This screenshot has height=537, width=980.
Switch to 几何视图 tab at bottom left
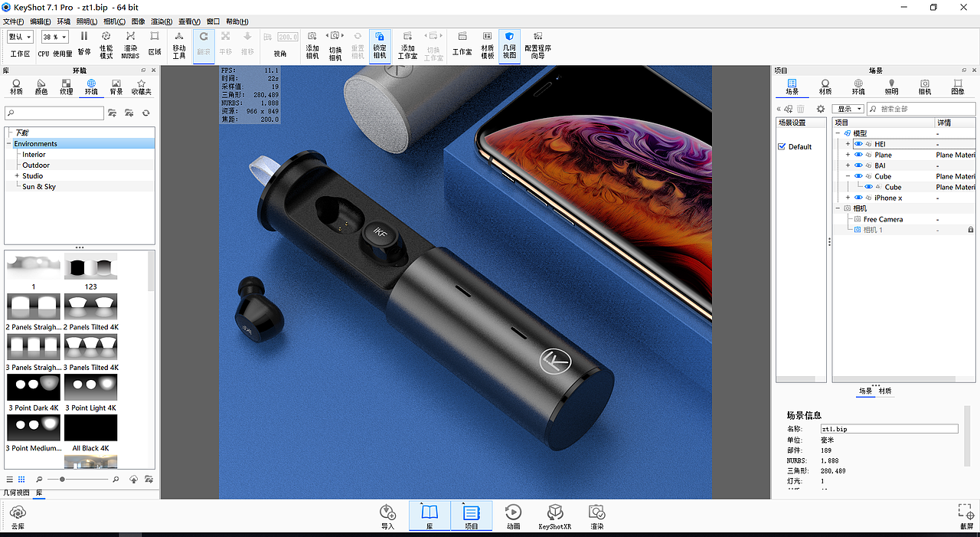[x=16, y=493]
